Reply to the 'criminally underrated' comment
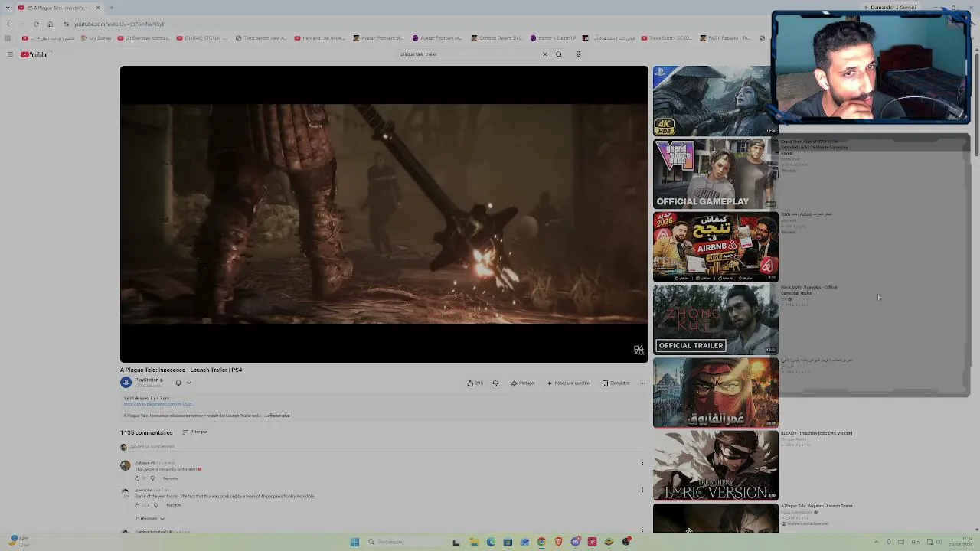The image size is (980, 551). [x=170, y=478]
